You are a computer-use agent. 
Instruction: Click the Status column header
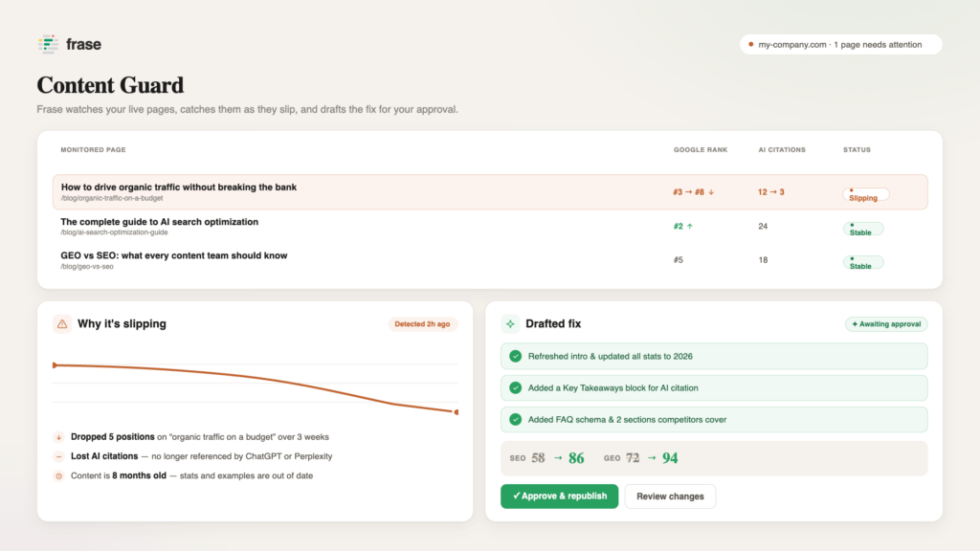pos(857,150)
